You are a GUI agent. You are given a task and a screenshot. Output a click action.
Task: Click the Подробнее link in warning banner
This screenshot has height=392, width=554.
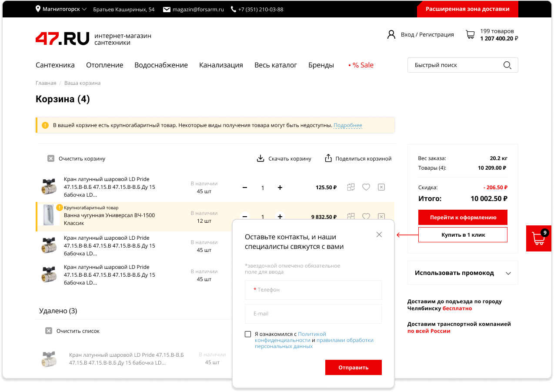[347, 125]
